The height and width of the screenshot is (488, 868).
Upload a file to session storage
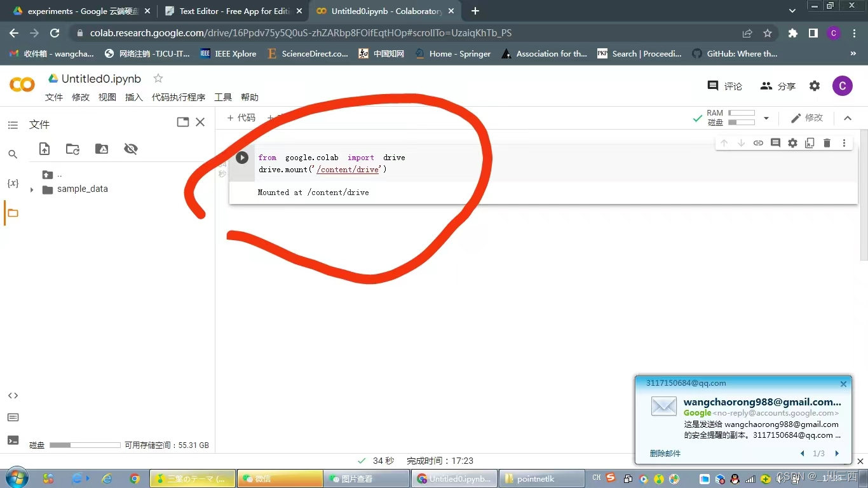pyautogui.click(x=44, y=149)
